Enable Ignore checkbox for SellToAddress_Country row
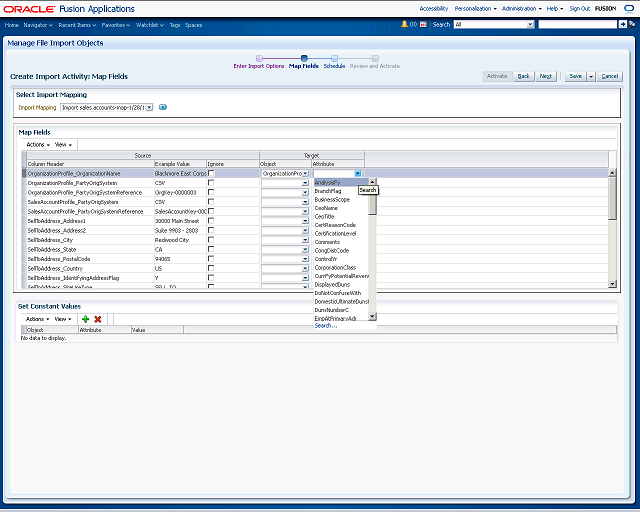Screen dimensions: 640x512 pyautogui.click(x=211, y=268)
